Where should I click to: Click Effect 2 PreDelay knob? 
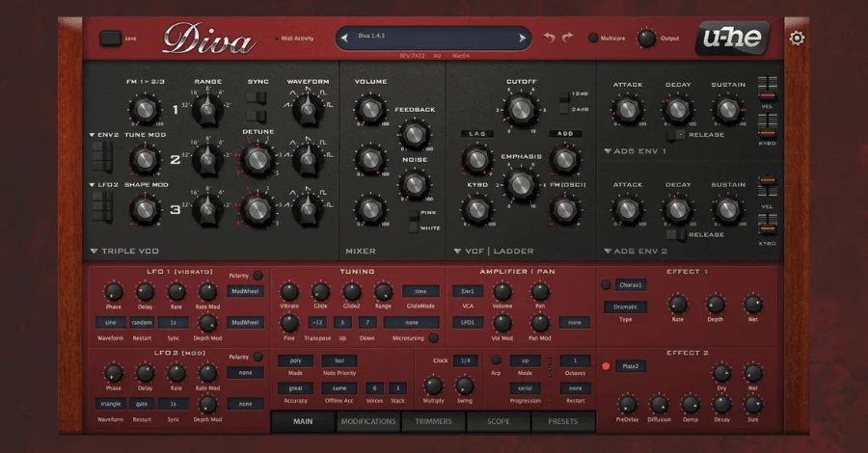tap(627, 404)
